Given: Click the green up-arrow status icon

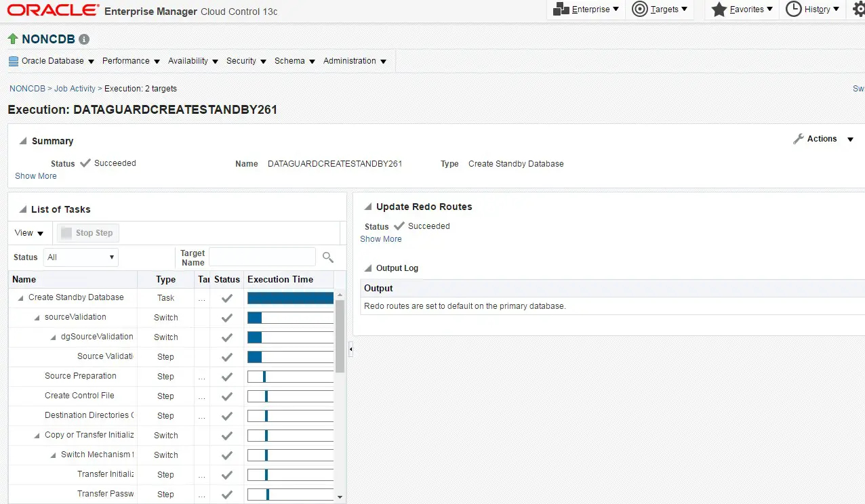Looking at the screenshot, I should point(13,39).
